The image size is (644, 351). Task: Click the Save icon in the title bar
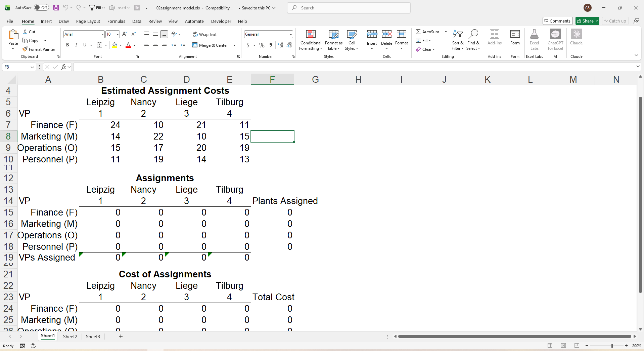coord(56,8)
